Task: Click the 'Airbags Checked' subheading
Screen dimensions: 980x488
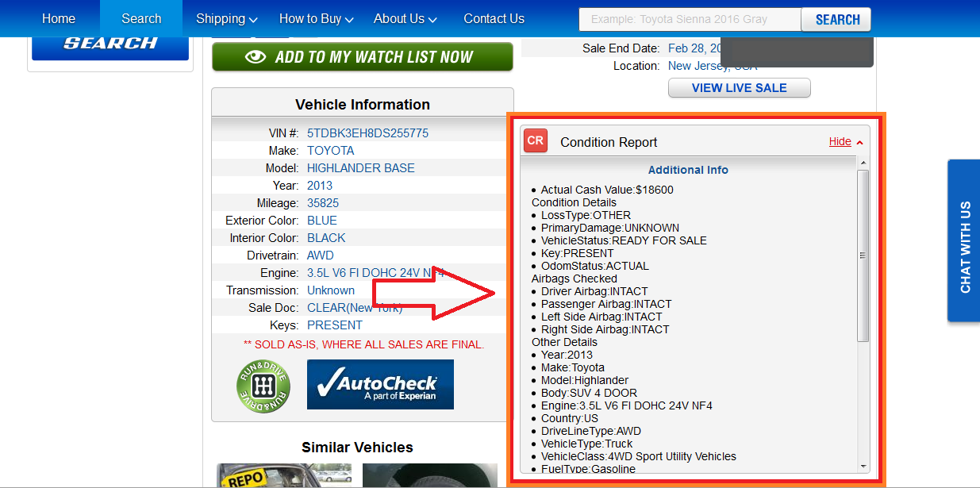Action: [574, 279]
